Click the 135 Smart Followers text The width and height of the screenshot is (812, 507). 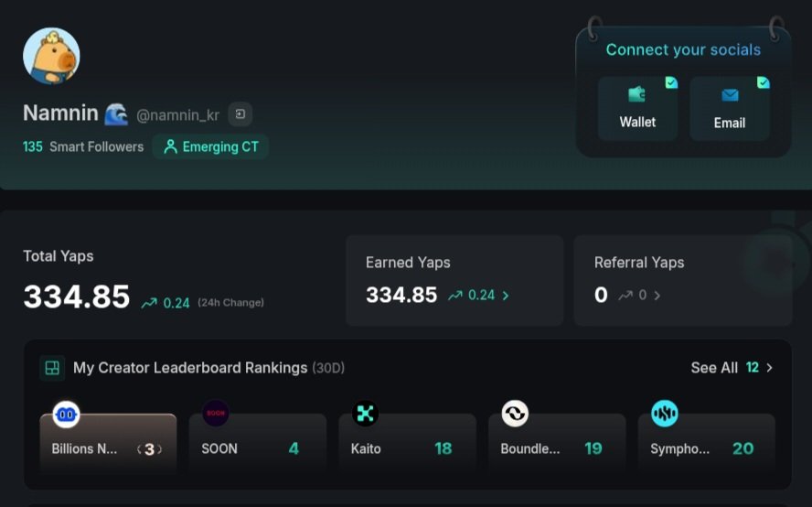tap(83, 146)
